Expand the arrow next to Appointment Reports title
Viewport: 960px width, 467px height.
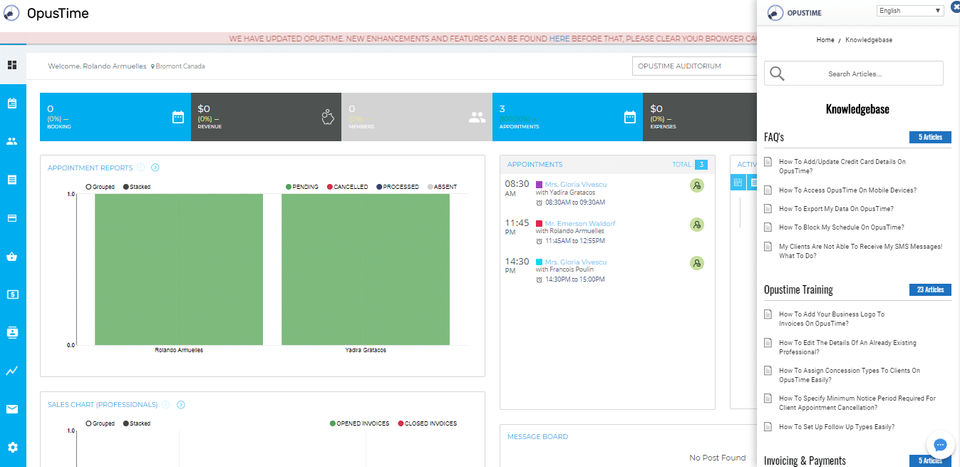tap(155, 168)
